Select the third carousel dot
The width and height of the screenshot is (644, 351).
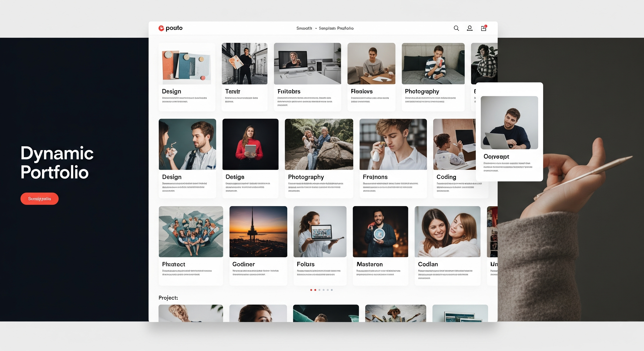pos(319,290)
